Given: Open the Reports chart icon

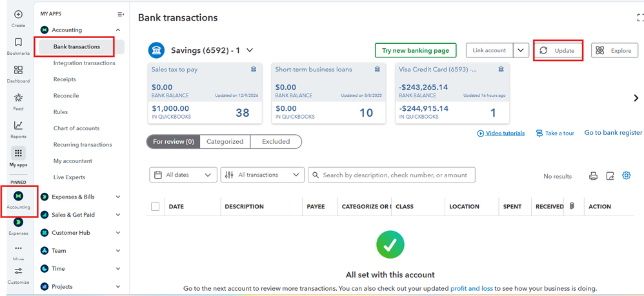Looking at the screenshot, I should [18, 126].
